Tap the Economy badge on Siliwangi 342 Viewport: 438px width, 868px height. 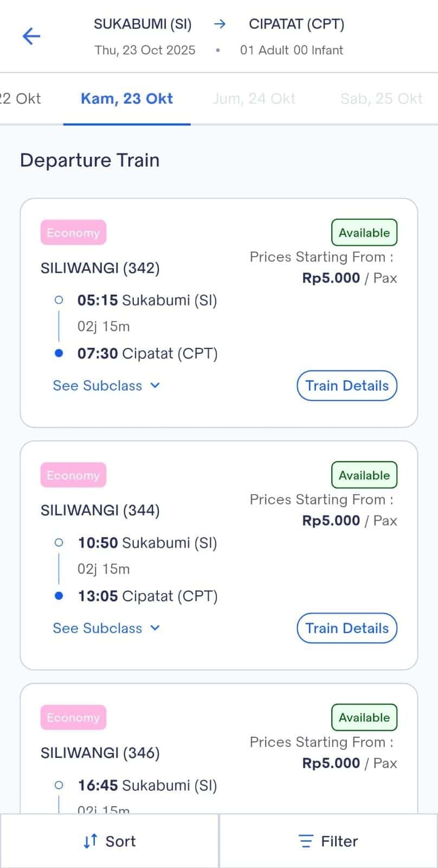pyautogui.click(x=73, y=233)
